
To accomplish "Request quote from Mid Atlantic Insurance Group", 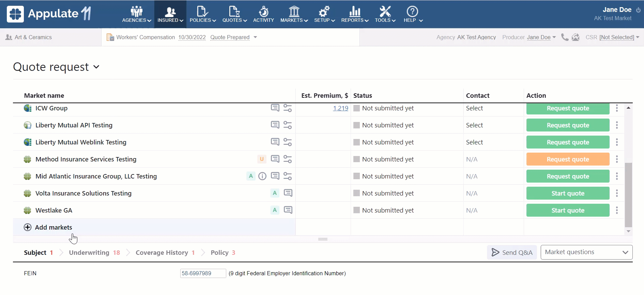I will (568, 176).
